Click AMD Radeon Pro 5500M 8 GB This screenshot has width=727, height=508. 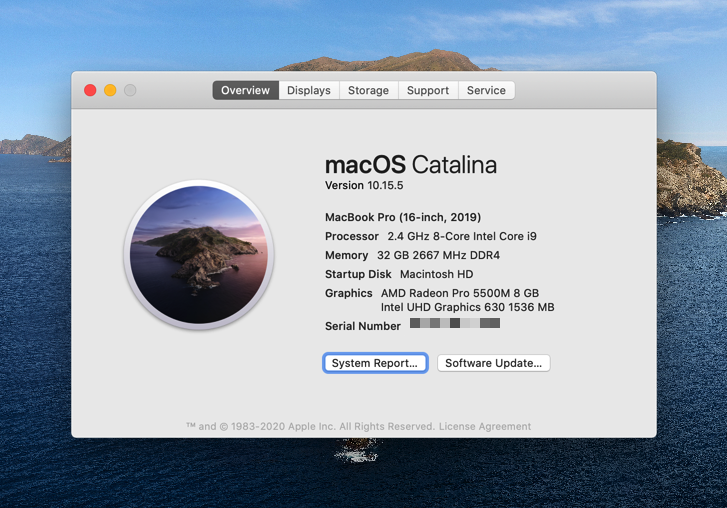[x=460, y=293]
